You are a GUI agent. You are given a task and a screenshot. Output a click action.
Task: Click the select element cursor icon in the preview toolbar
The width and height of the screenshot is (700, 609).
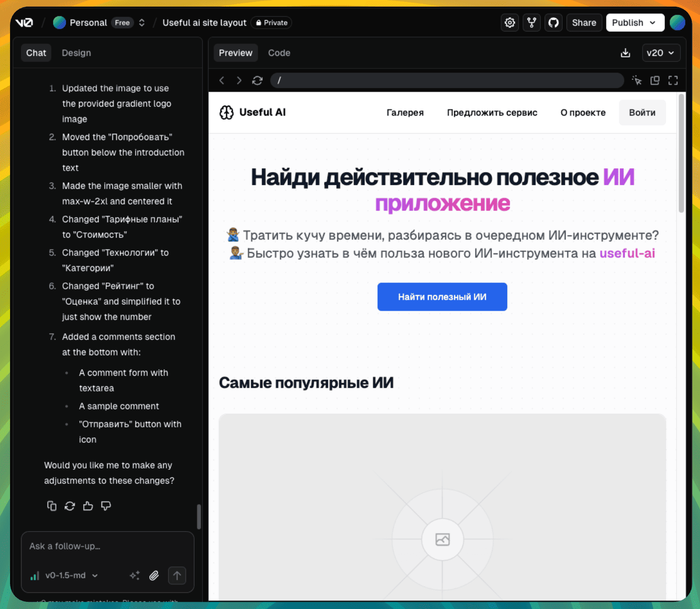[x=637, y=80]
